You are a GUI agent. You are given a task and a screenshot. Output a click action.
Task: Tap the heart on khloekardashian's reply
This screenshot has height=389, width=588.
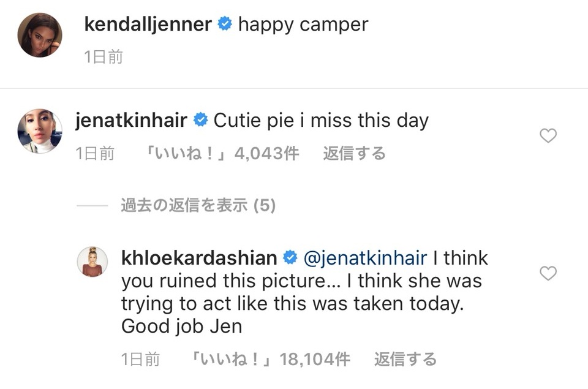coord(548,273)
